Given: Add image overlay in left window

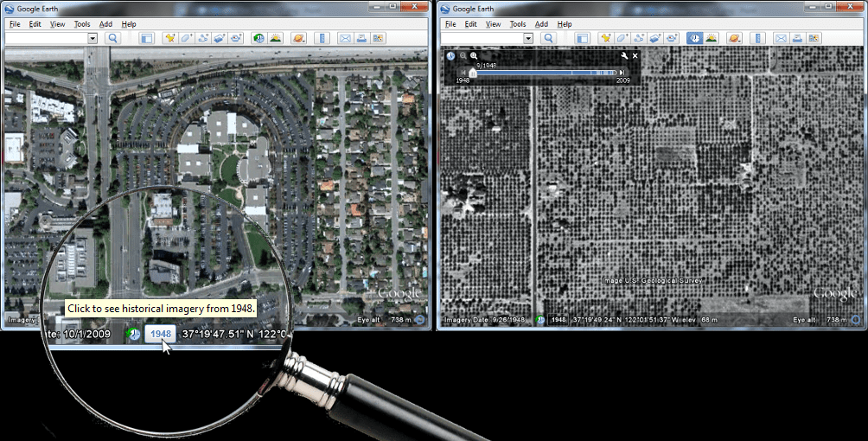Looking at the screenshot, I should (x=220, y=38).
